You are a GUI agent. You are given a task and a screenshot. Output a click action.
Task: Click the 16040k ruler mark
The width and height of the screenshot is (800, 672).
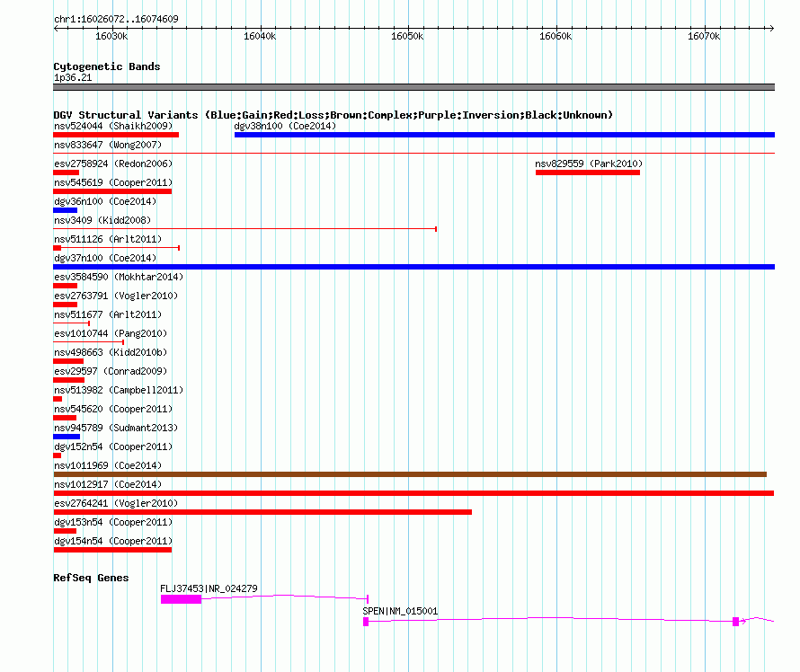tap(260, 36)
